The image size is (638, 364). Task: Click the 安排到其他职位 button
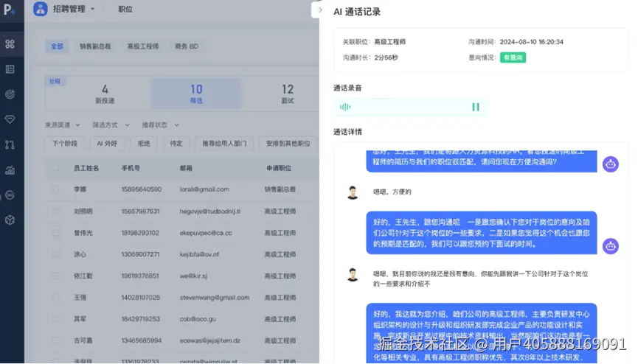(x=288, y=143)
